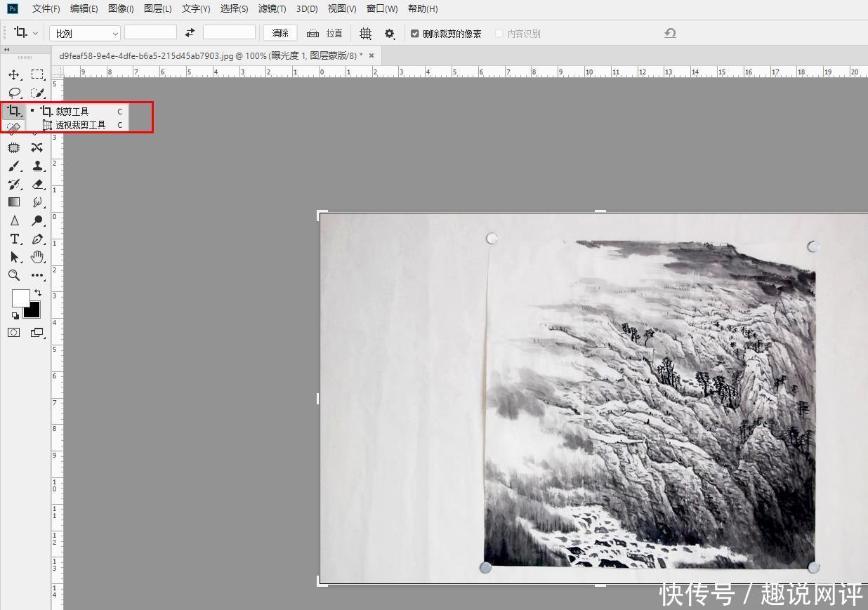Swap foreground and background colors

pos(38,293)
